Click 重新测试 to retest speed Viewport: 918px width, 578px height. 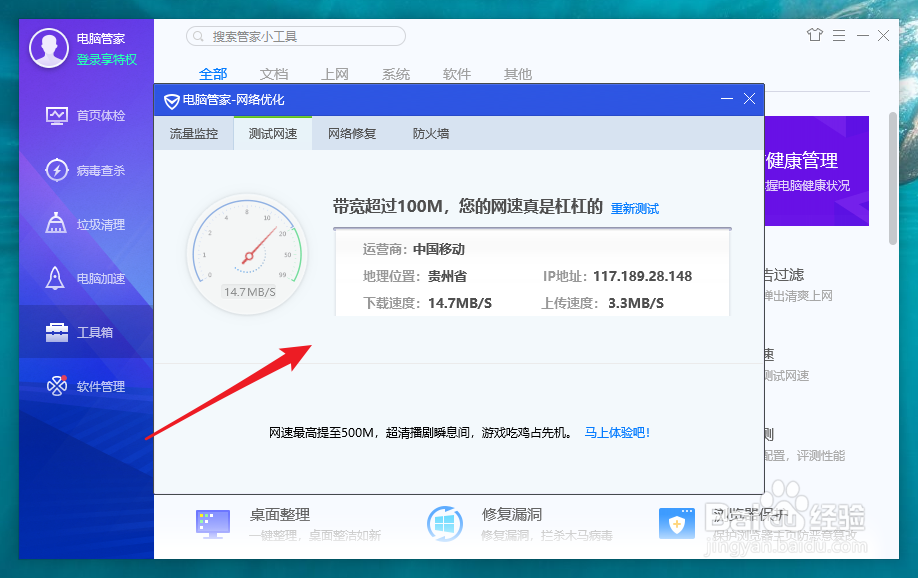(635, 208)
